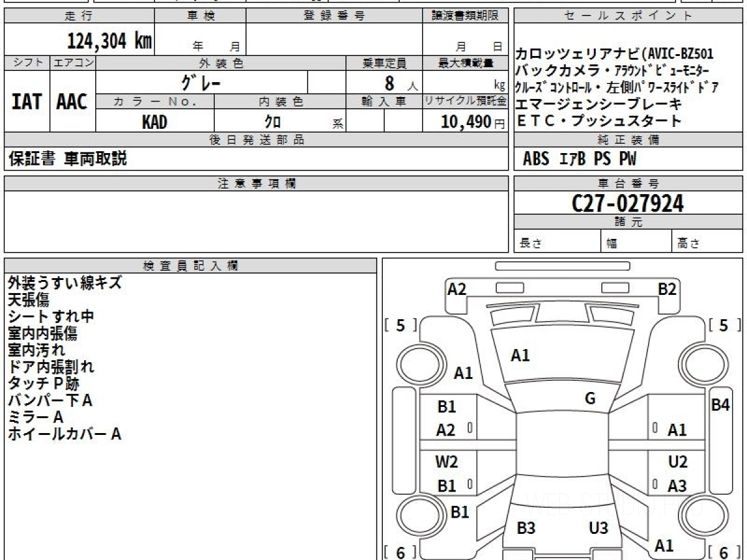The image size is (747, 560).
Task: Select the color code KAD
Action: point(154,122)
